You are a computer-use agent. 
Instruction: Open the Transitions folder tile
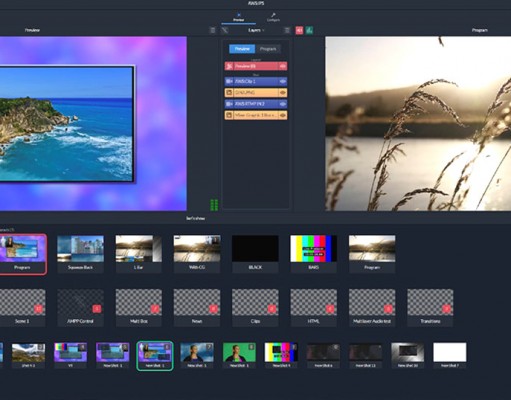(430, 308)
